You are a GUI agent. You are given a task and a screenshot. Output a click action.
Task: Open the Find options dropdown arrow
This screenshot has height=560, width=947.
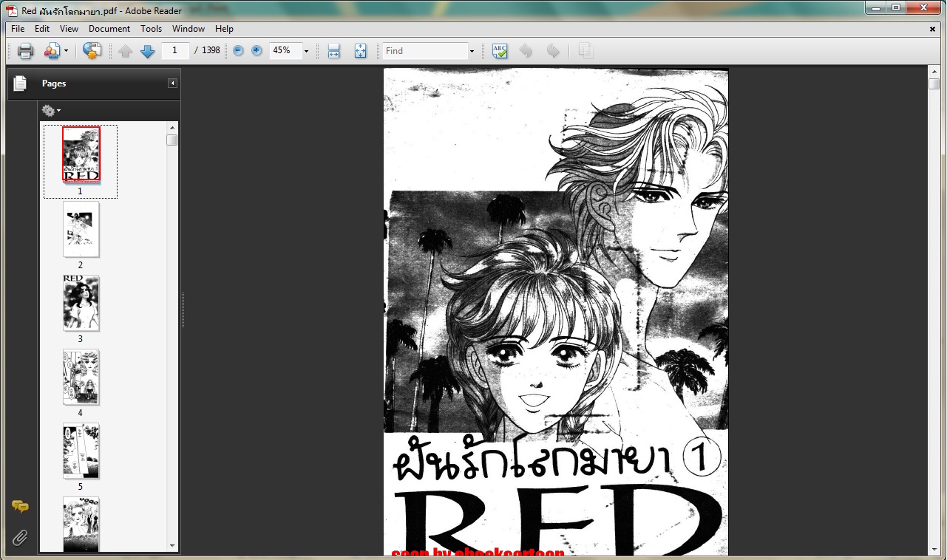point(472,51)
